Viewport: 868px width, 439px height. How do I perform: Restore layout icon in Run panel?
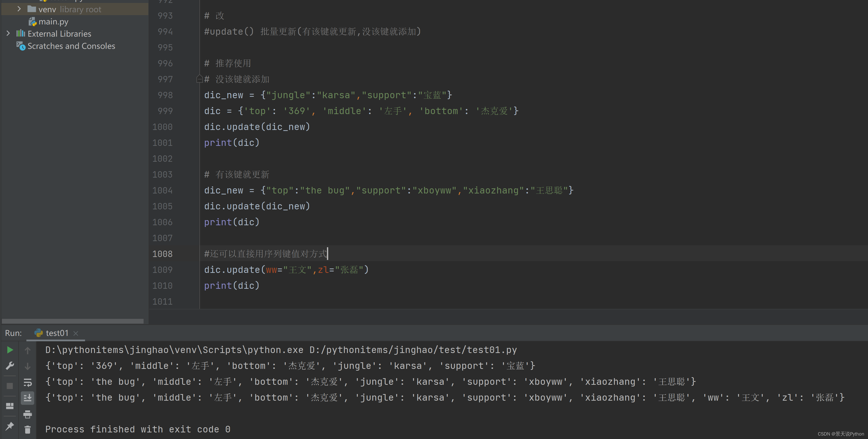click(x=10, y=406)
